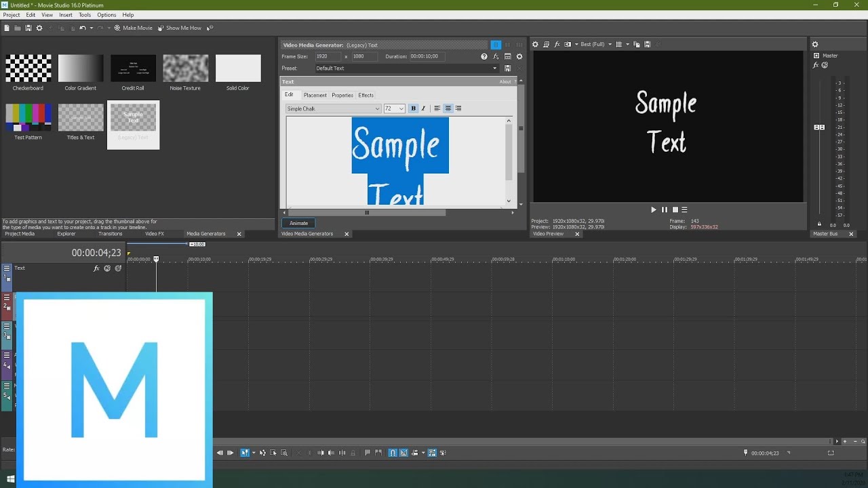Open plug-in help question mark icon
868x488 pixels.
484,56
